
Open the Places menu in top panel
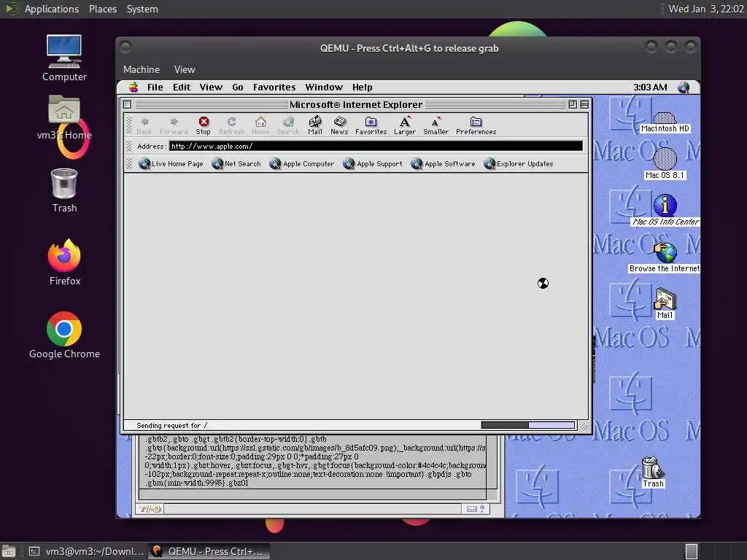[102, 9]
